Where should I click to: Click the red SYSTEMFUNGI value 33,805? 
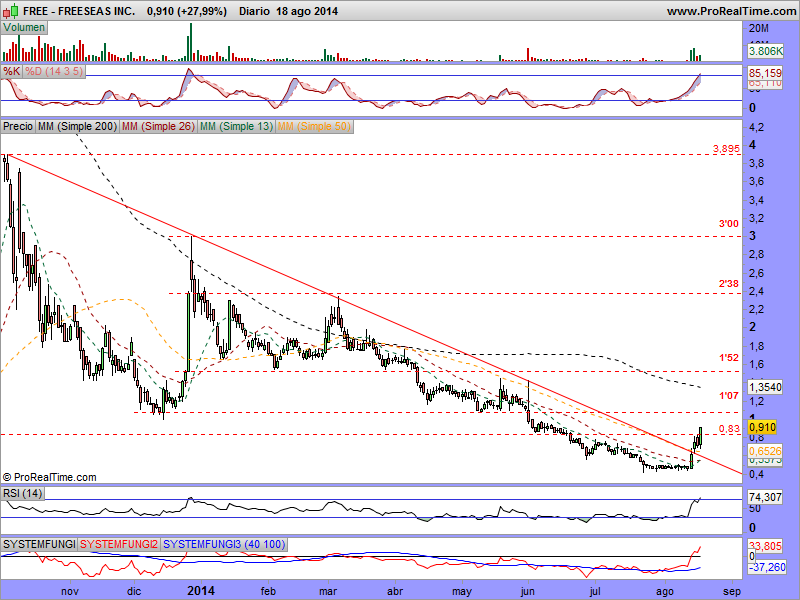765,546
